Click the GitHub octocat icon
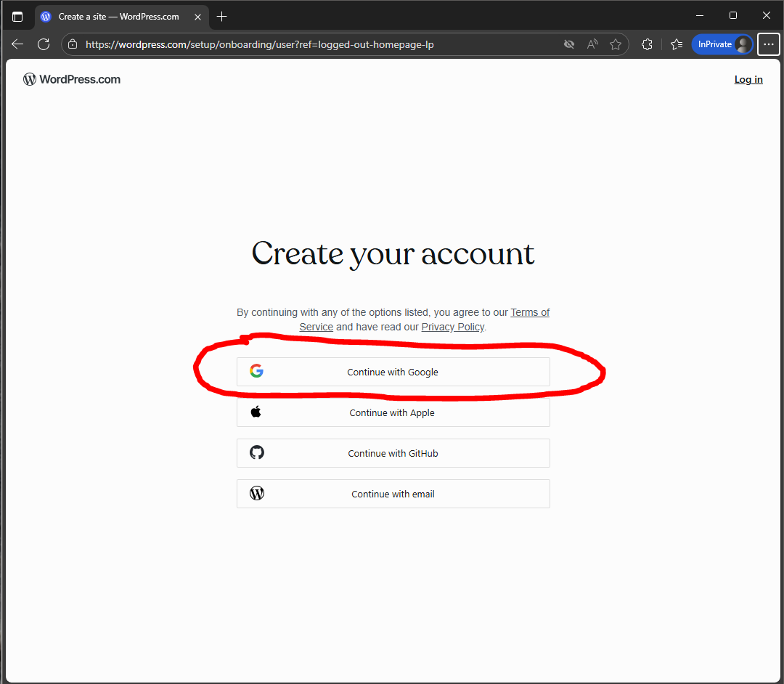This screenshot has height=684, width=784. coord(257,452)
